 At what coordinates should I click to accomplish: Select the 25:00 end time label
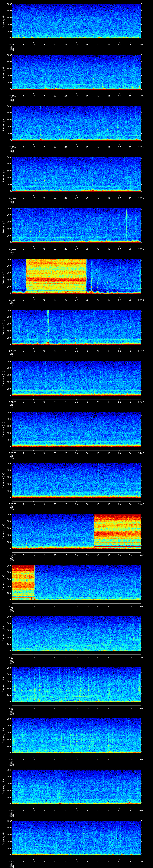[141, 555]
